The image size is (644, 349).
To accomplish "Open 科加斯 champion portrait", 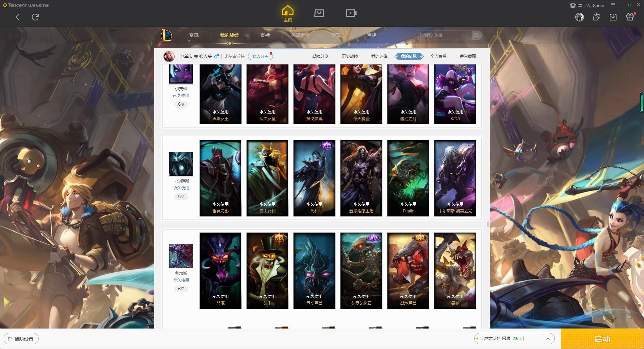I will [181, 256].
